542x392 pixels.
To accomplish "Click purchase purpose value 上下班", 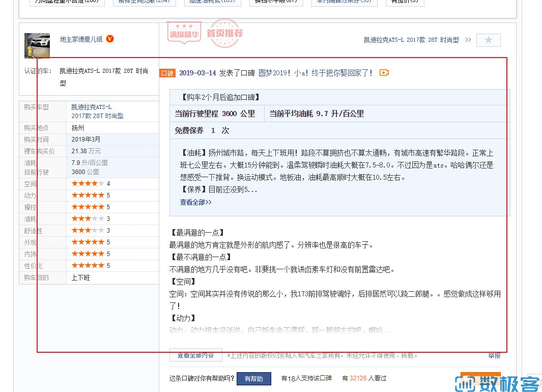I will click(80, 277).
